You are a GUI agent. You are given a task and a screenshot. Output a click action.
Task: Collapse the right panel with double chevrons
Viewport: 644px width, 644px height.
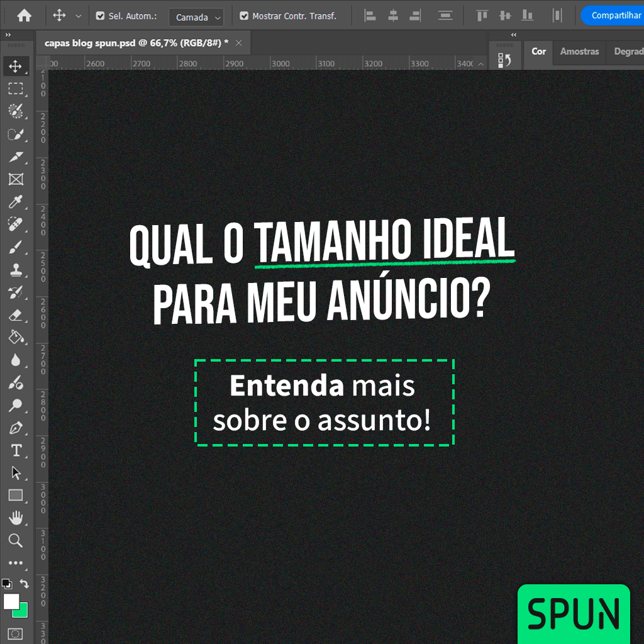coord(513,35)
